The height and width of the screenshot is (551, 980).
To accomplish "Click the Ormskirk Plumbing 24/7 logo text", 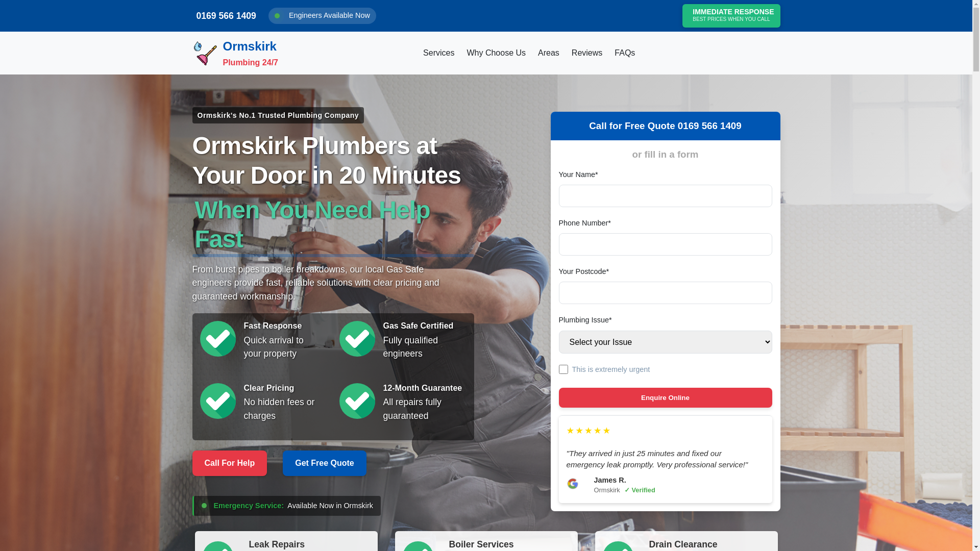I will 250,53.
